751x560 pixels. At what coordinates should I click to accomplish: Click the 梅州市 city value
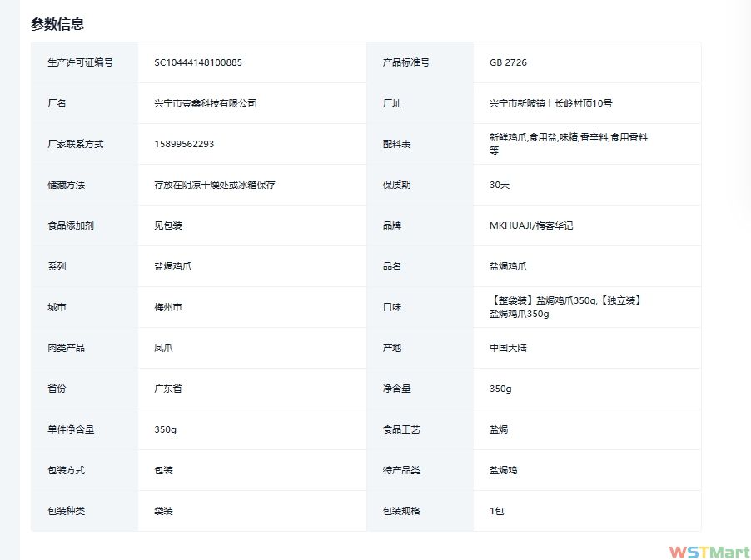[x=168, y=307]
